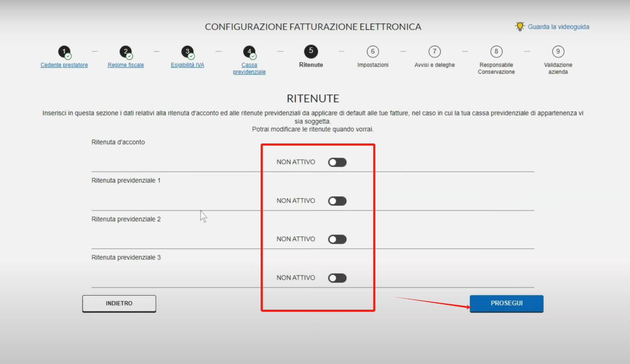Return to Cassa previdenziale step
630x364 pixels.
(x=249, y=68)
